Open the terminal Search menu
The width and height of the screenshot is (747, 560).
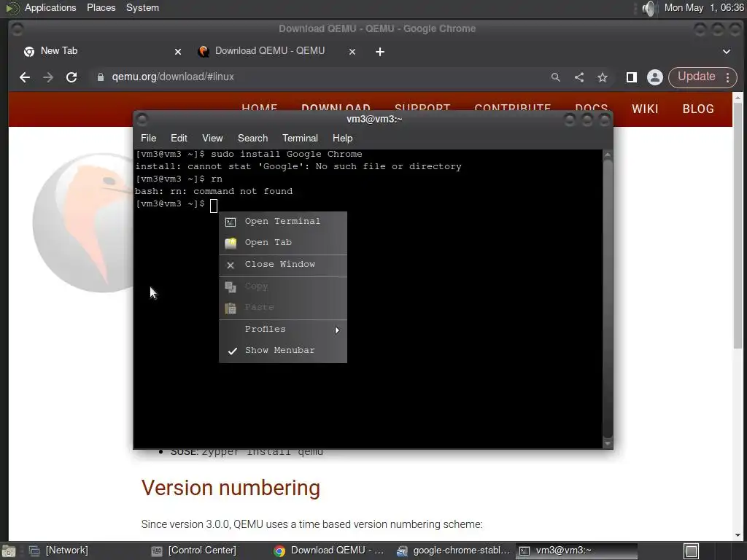(252, 138)
